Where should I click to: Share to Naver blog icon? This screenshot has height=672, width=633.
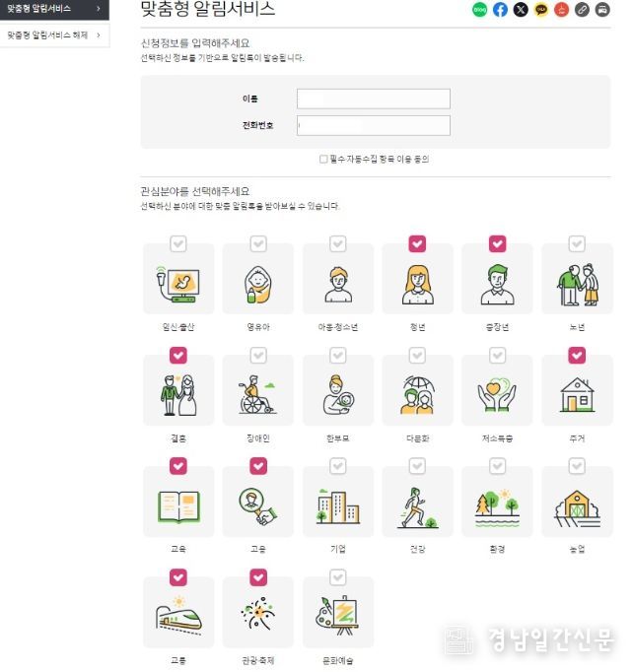pos(480,10)
